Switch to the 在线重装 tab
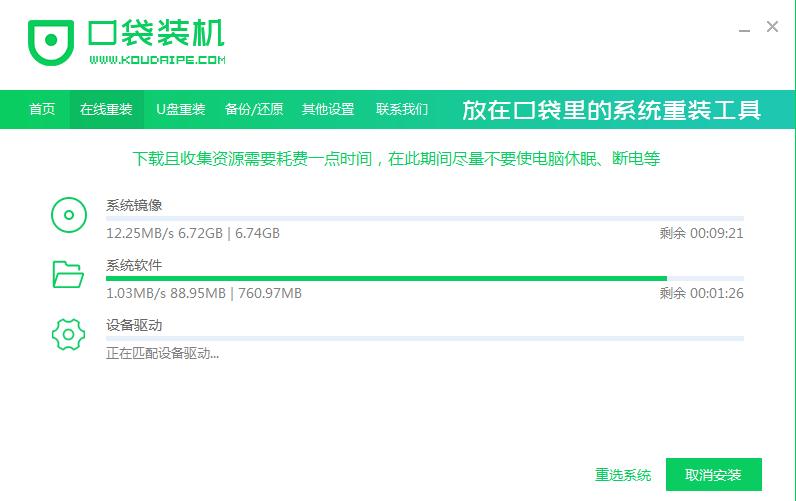The width and height of the screenshot is (796, 501). click(106, 109)
